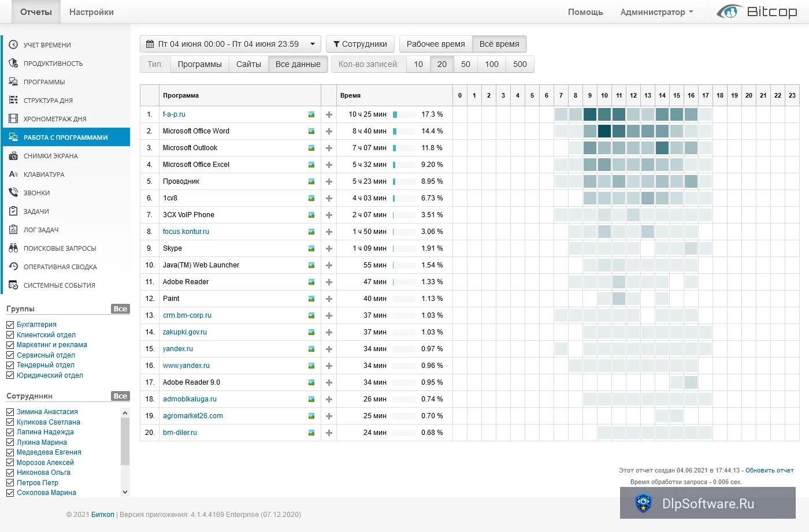The width and height of the screenshot is (809, 532).
Task: Click hour 9 activity cell for f-a-p.ru
Action: pos(590,114)
